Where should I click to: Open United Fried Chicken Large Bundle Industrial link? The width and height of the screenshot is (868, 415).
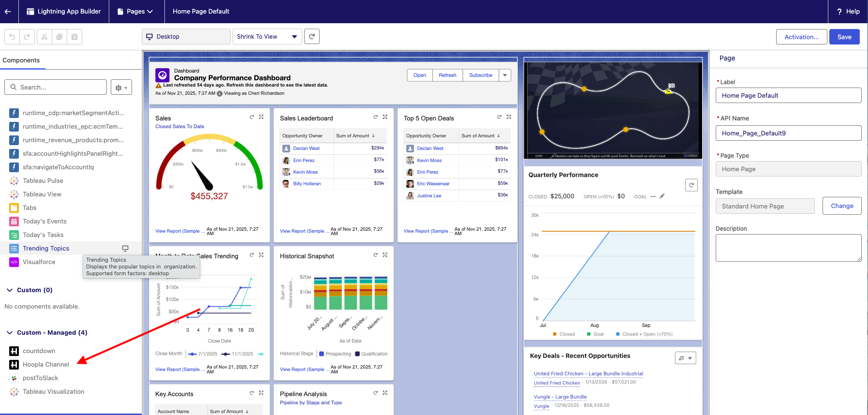click(588, 373)
